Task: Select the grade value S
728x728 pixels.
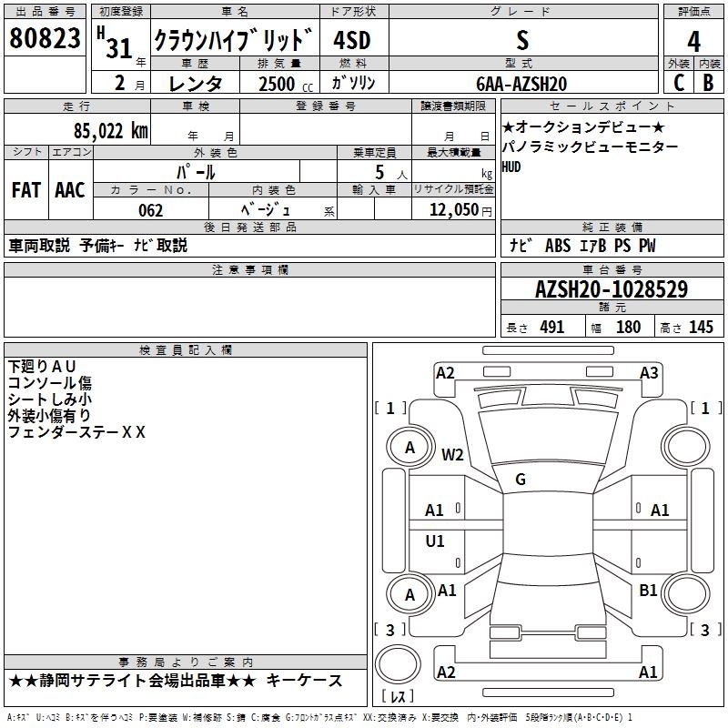Action: pos(522,40)
